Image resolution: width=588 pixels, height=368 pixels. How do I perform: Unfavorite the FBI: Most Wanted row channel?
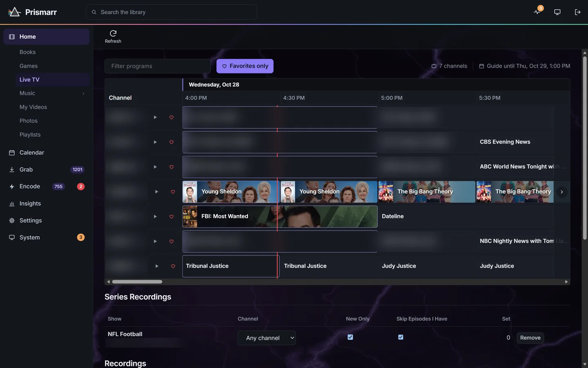tap(171, 217)
